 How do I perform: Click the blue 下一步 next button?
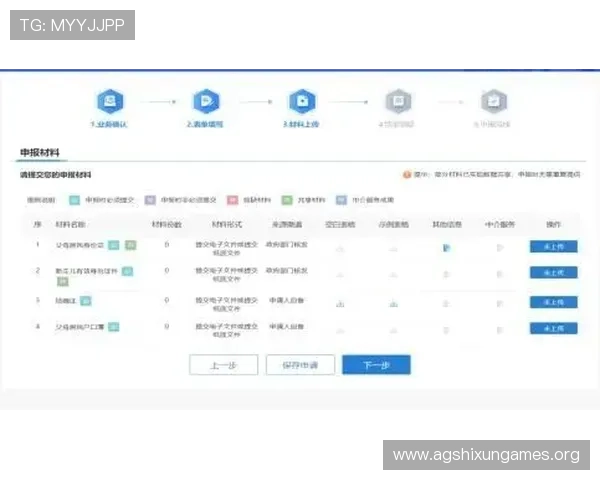pyautogui.click(x=377, y=365)
